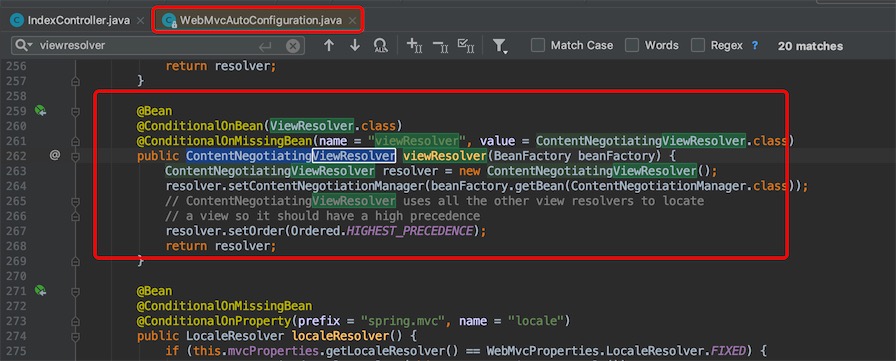Select all occurrences checkbox-cursor icon
Screen dimensions: 896x361
(x=466, y=46)
